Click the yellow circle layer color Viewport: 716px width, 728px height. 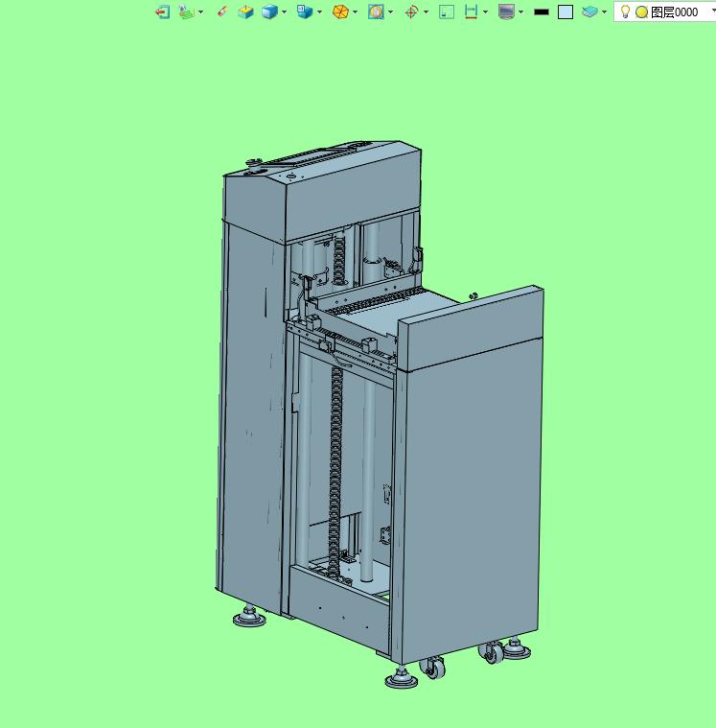coord(642,12)
